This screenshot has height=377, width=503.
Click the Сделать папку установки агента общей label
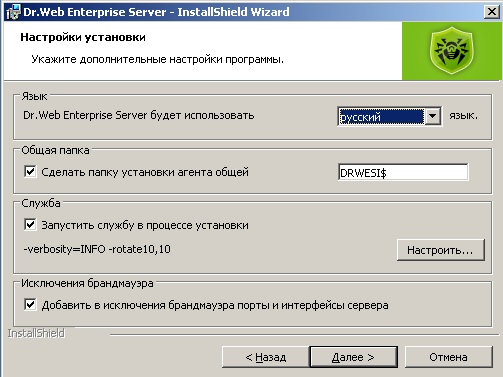click(x=145, y=172)
